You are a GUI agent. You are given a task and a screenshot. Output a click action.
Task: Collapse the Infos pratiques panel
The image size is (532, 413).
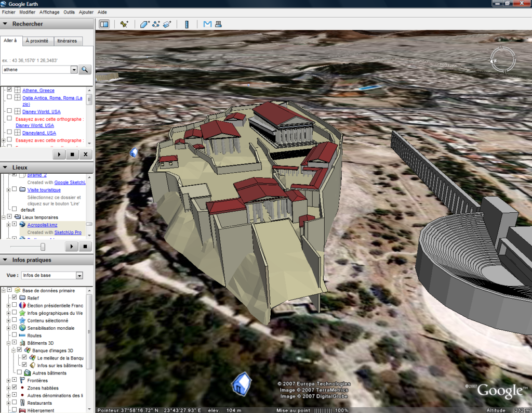(x=5, y=260)
